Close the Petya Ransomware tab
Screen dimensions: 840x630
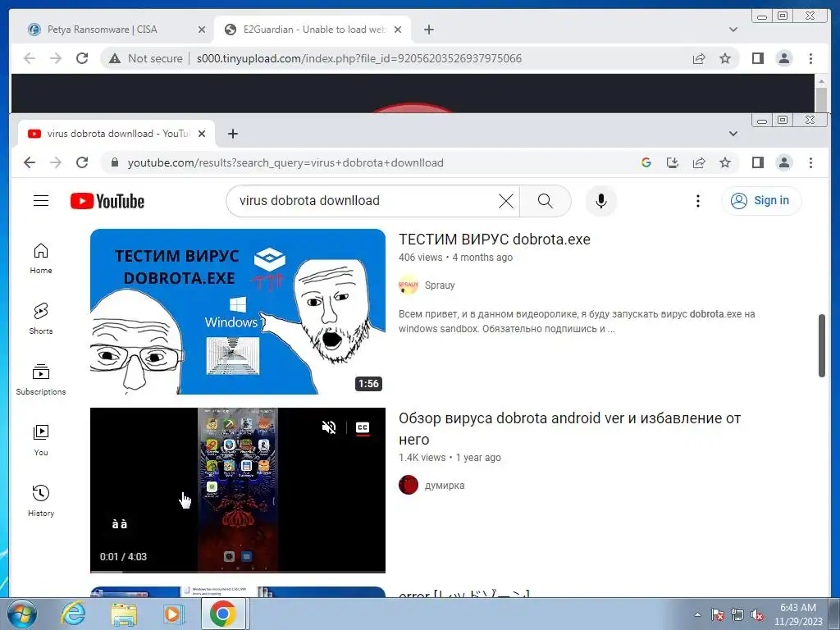pyautogui.click(x=202, y=30)
